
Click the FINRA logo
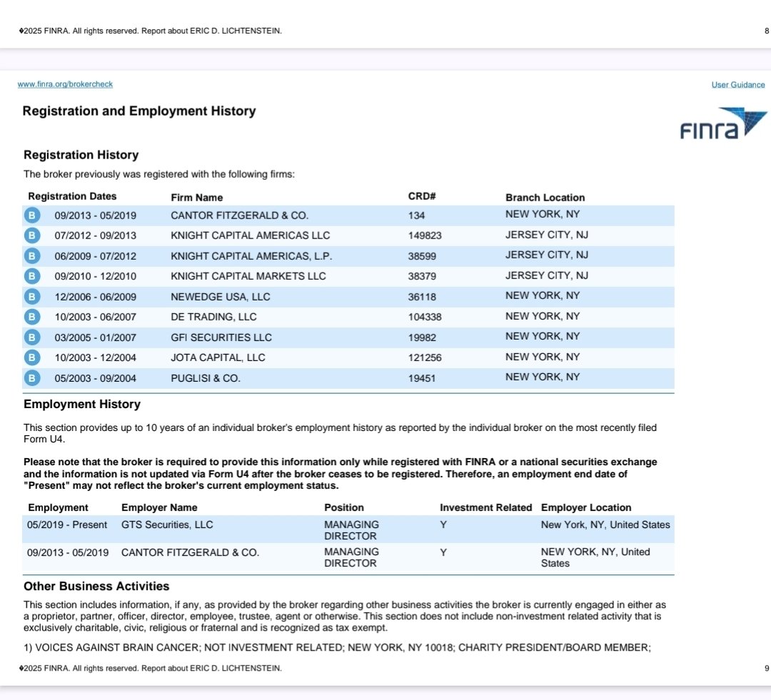(x=723, y=123)
